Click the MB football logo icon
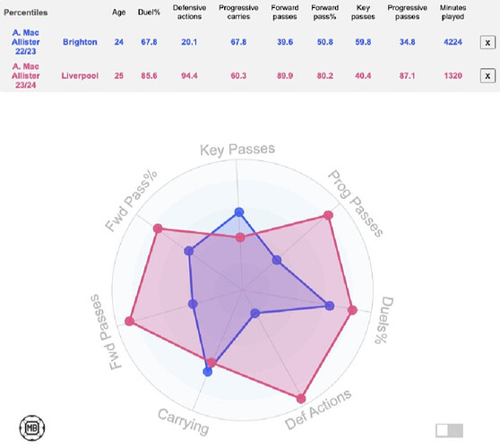This screenshot has width=500, height=448. pos(32,427)
